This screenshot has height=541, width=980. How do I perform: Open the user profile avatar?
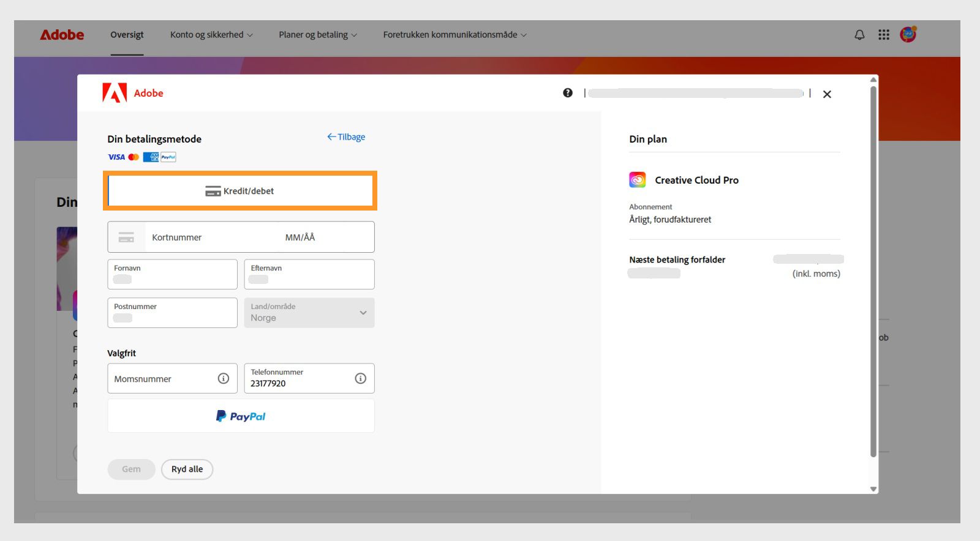click(908, 34)
